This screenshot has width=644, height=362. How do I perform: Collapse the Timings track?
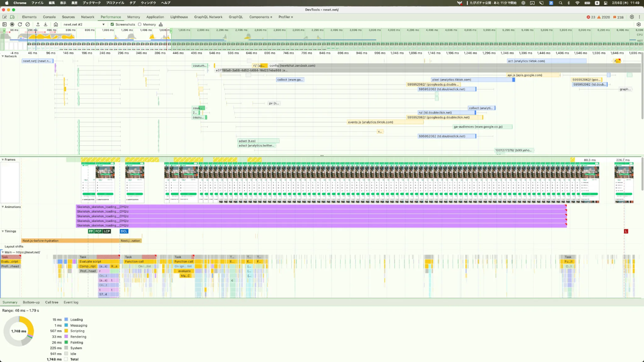click(3, 231)
